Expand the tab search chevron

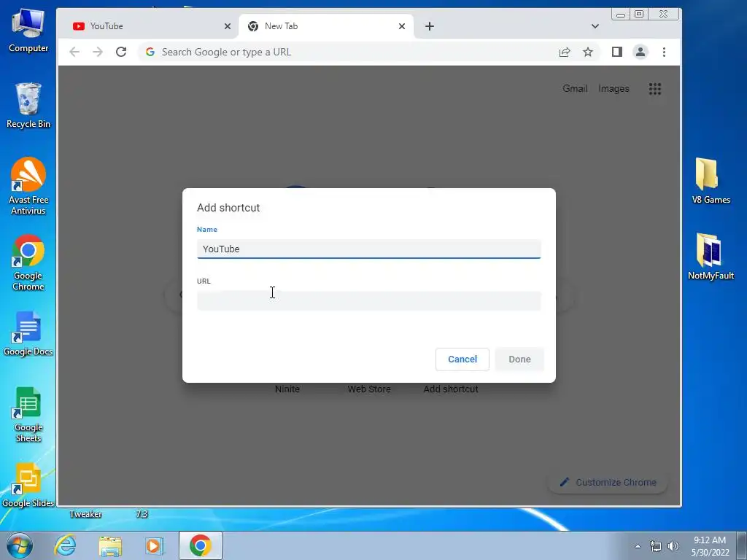pos(595,26)
